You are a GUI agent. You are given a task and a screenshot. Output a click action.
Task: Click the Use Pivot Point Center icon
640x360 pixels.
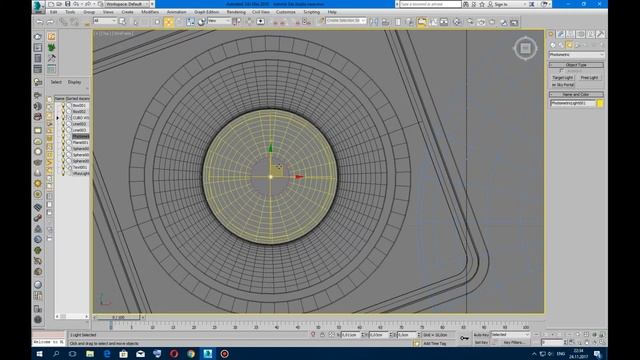pos(236,22)
